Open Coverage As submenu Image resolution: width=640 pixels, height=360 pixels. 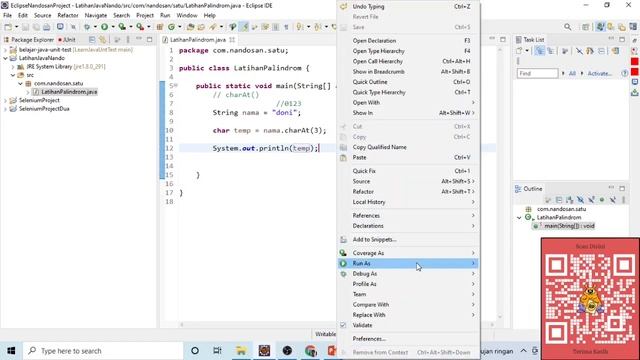pyautogui.click(x=408, y=253)
